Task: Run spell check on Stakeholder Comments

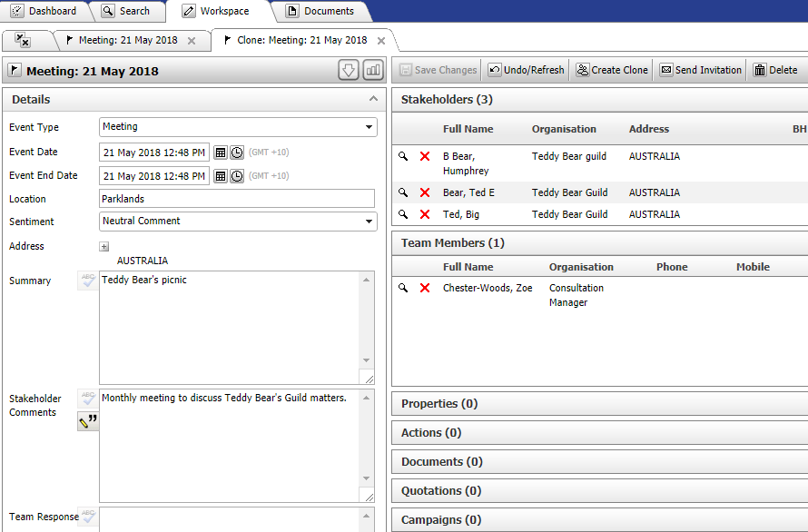Action: (x=87, y=399)
